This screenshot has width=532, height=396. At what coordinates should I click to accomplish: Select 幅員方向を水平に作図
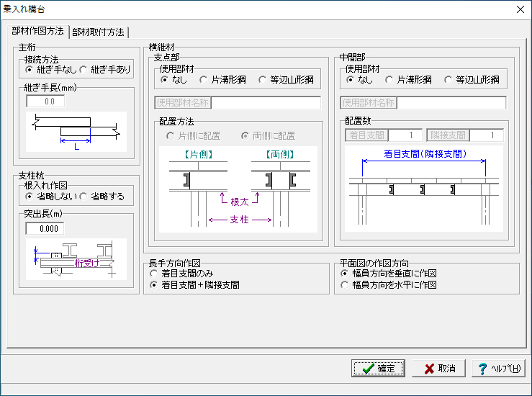tap(389, 284)
